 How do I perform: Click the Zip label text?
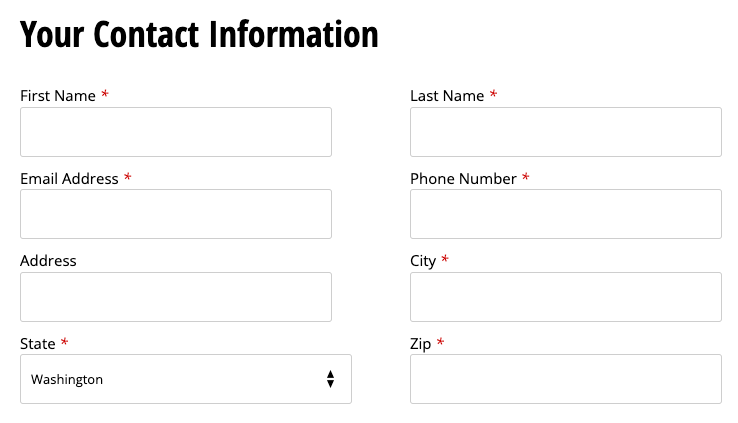pos(420,344)
